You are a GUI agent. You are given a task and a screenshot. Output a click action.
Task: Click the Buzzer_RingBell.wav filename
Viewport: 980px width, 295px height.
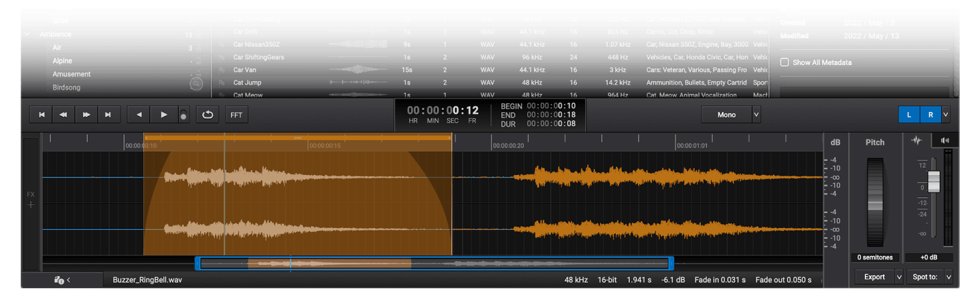(x=147, y=280)
